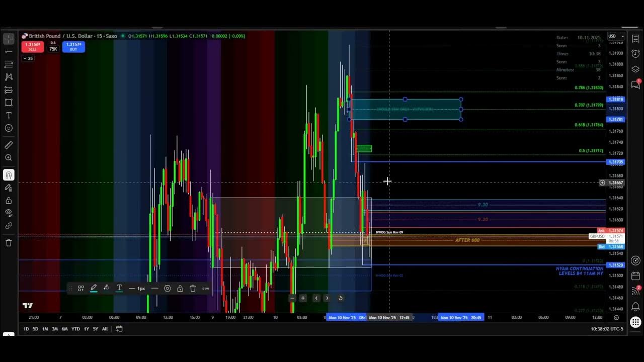Open more options in floating toolbar
The height and width of the screenshot is (362, 644).
(206, 289)
